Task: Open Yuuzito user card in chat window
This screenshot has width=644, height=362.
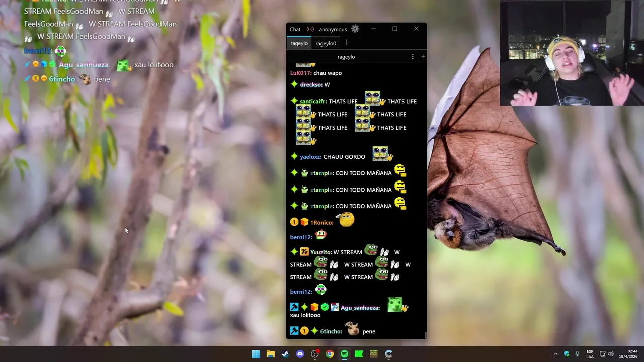Action: [x=321, y=252]
